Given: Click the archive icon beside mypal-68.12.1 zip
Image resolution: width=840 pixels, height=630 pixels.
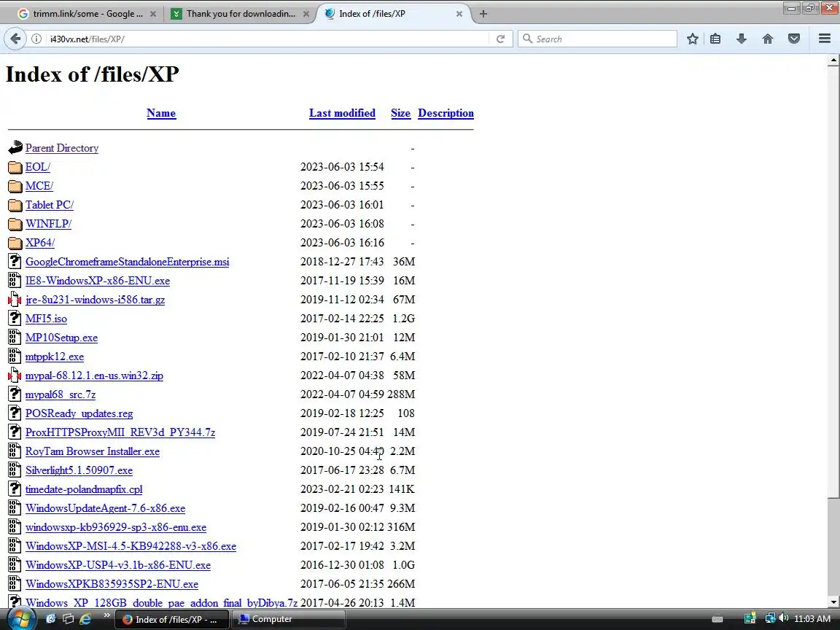Looking at the screenshot, I should [15, 376].
